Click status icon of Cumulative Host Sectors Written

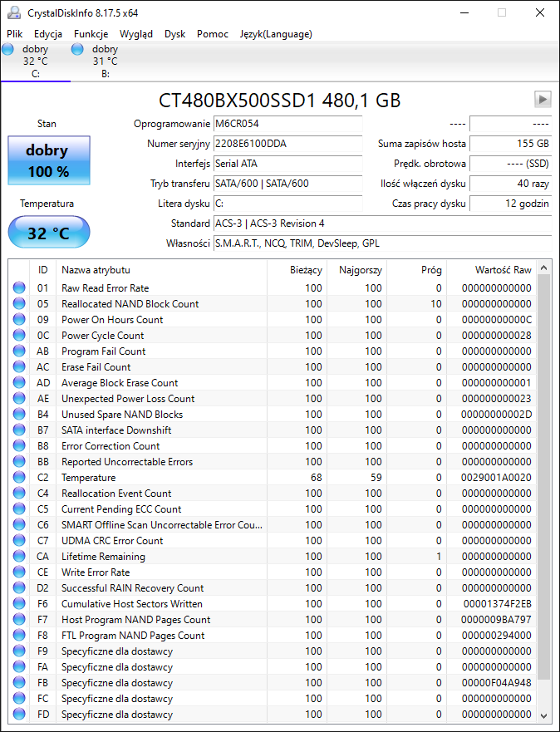tap(19, 603)
